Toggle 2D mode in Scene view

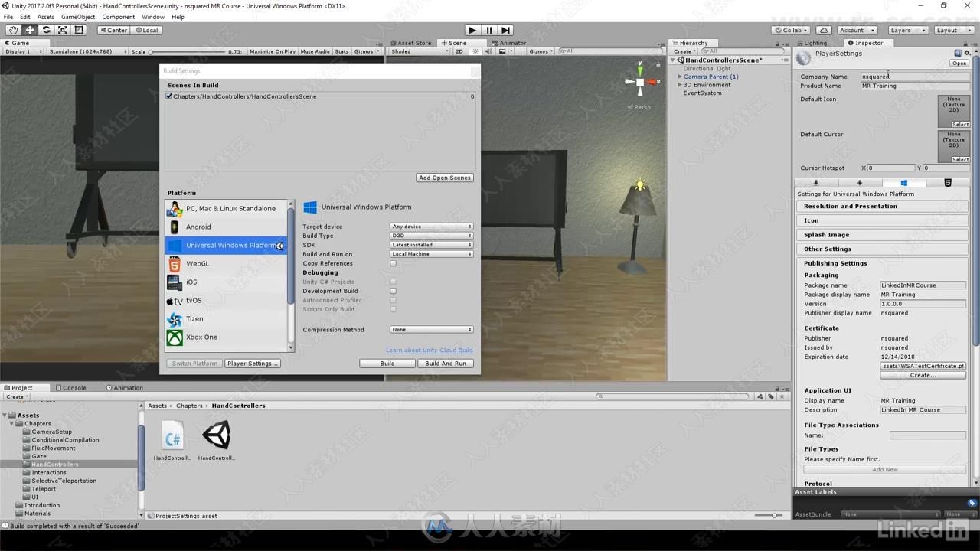[459, 51]
